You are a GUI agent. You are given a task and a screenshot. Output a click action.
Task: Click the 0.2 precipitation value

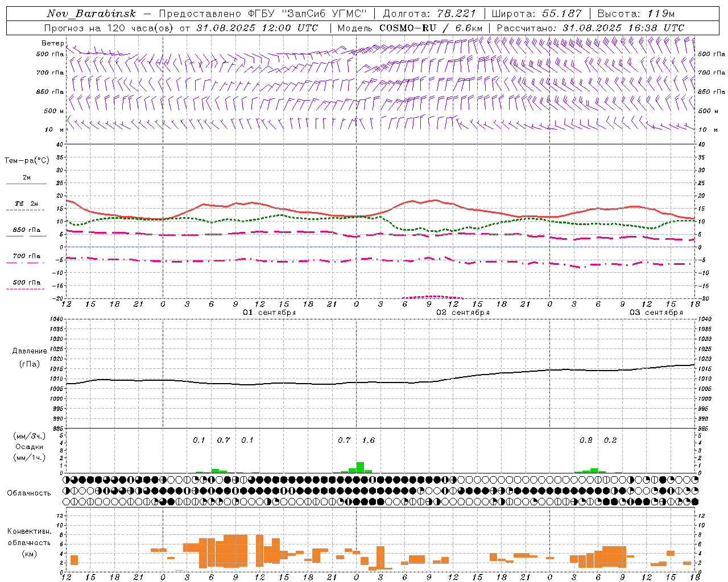[x=610, y=440]
